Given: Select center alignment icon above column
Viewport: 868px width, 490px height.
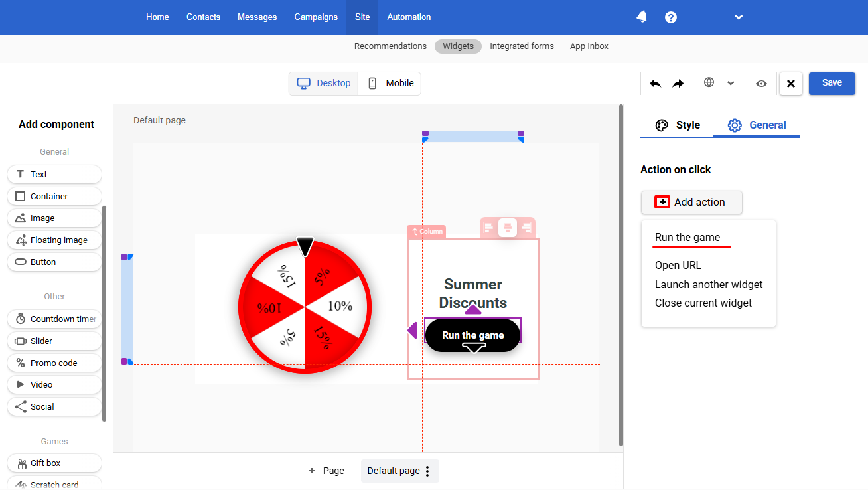Looking at the screenshot, I should pyautogui.click(x=508, y=228).
